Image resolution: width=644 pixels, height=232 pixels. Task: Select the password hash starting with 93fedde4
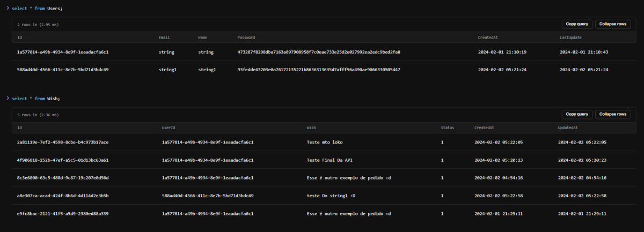coord(319,70)
